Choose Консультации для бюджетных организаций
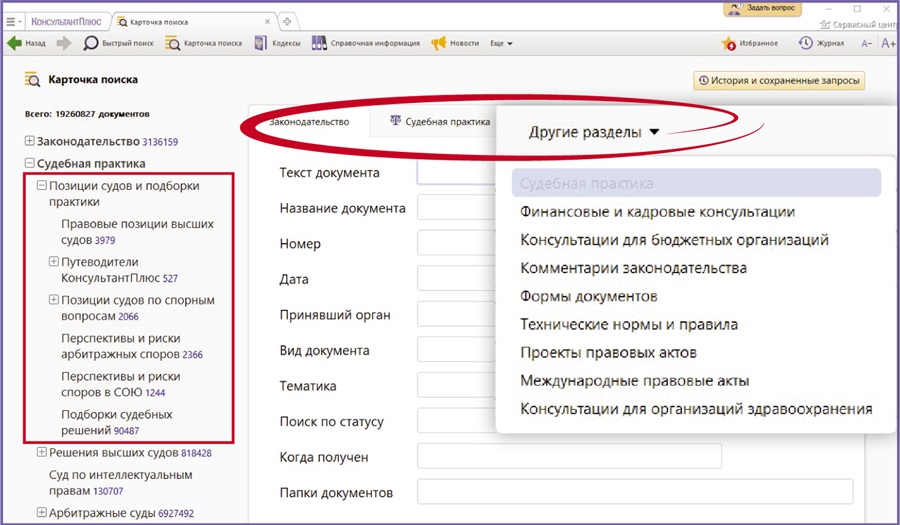The width and height of the screenshot is (900, 525). tap(674, 240)
